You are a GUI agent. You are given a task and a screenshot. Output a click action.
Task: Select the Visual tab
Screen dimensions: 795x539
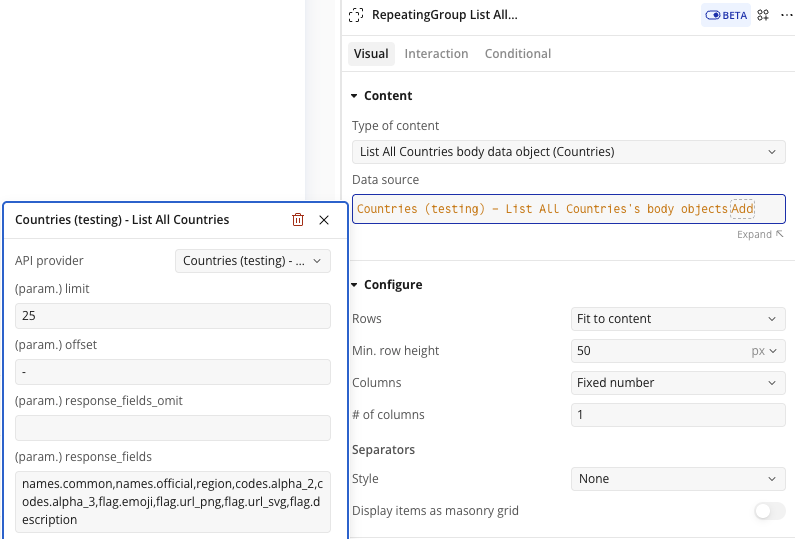pyautogui.click(x=371, y=54)
